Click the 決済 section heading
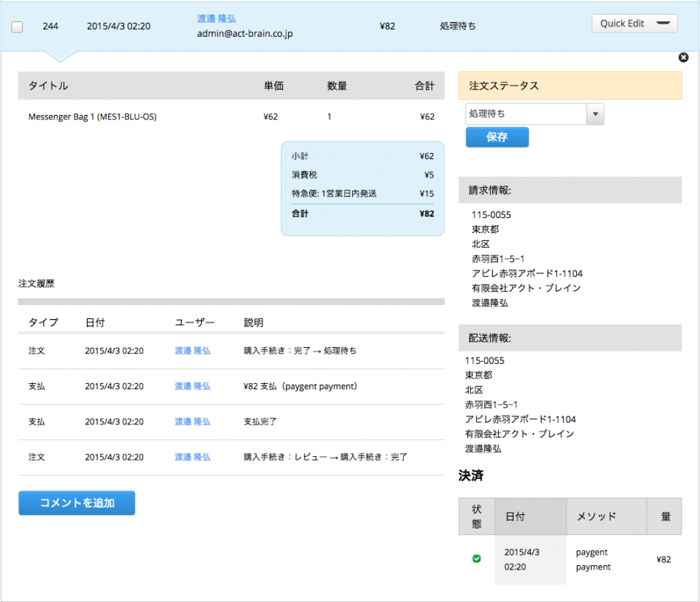The width and height of the screenshot is (700, 602). (469, 477)
